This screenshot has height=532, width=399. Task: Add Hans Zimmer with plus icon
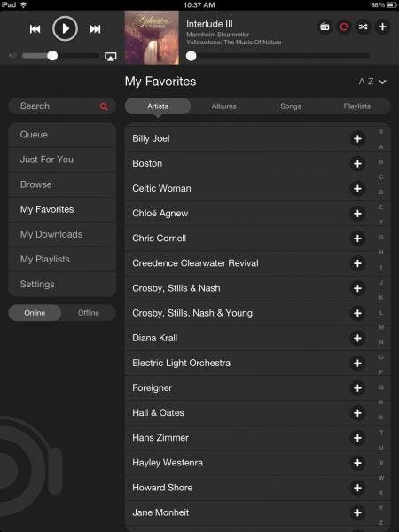357,438
